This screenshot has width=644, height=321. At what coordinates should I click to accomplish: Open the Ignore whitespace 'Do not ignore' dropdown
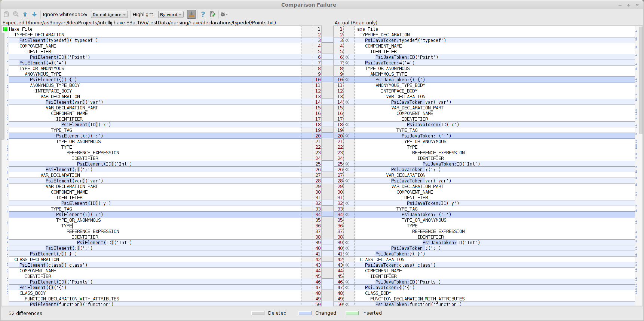109,15
